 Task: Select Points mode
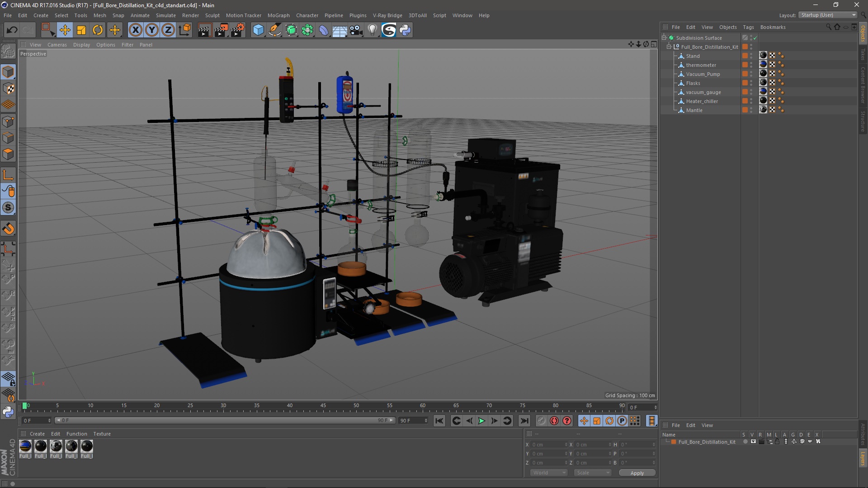click(8, 122)
